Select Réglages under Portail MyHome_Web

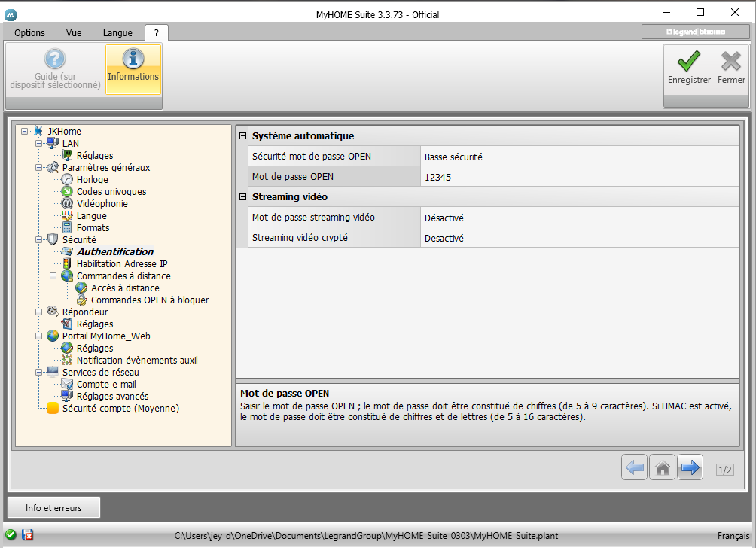(x=95, y=348)
